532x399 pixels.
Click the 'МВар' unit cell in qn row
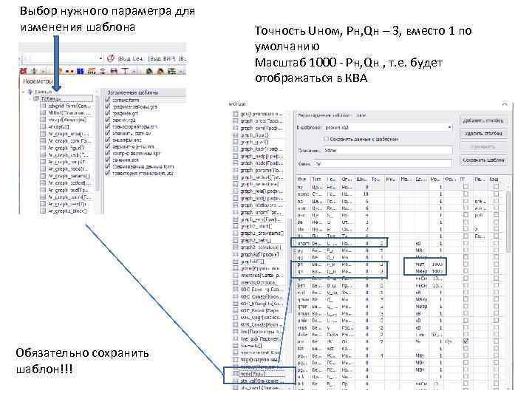(420, 271)
